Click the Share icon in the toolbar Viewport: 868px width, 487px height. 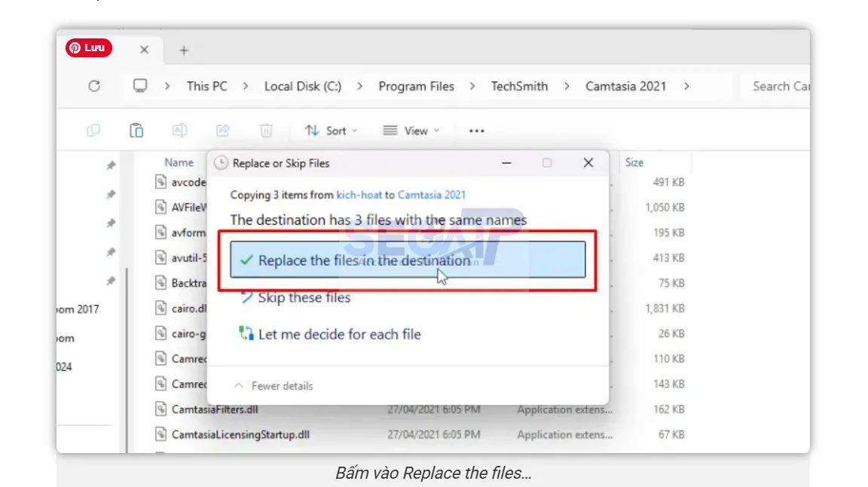(223, 130)
